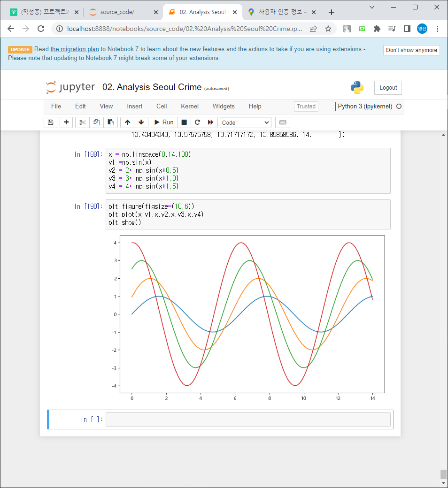The width and height of the screenshot is (448, 488).
Task: Click the Jupyter logo
Action: point(70,87)
